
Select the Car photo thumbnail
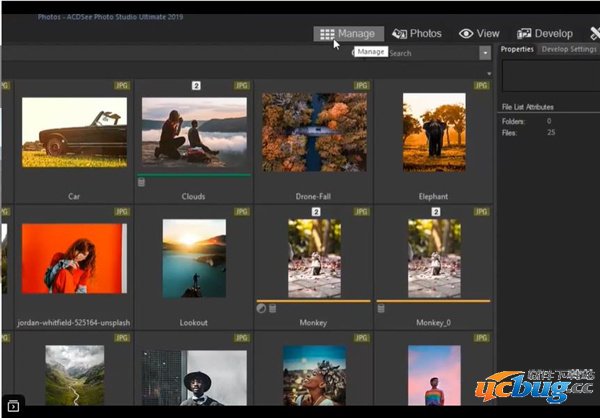(74, 132)
